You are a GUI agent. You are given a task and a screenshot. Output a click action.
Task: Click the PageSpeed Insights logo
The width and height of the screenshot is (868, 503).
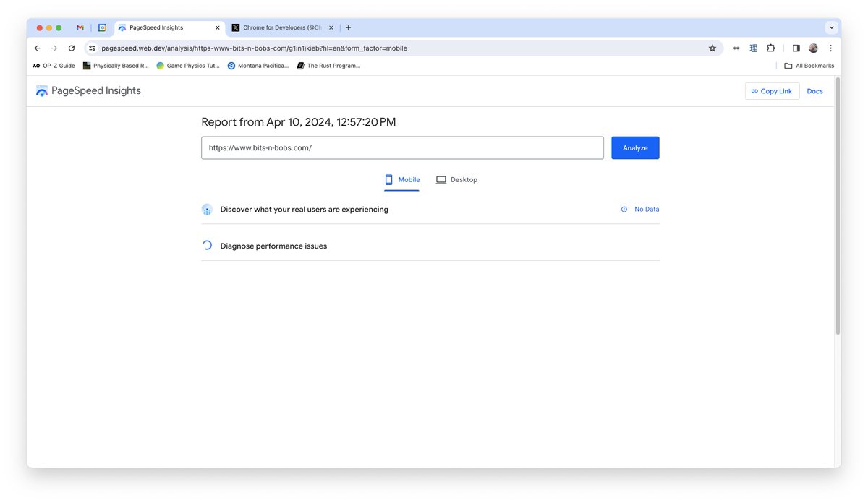(x=88, y=91)
